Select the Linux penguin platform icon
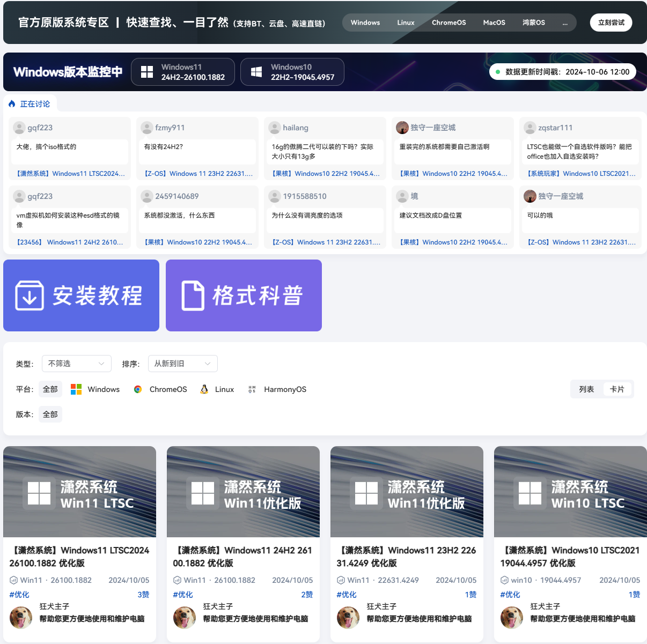This screenshot has height=644, width=647. 203,389
